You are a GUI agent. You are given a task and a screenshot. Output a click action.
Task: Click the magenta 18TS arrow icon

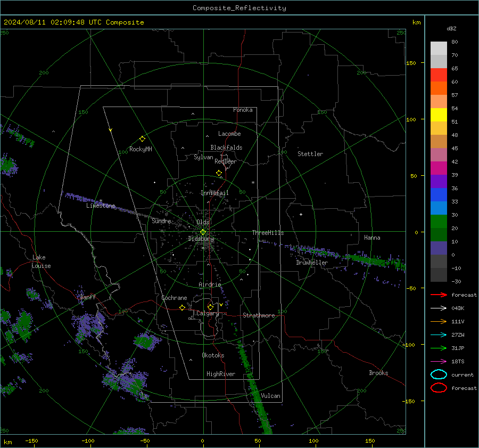(439, 362)
